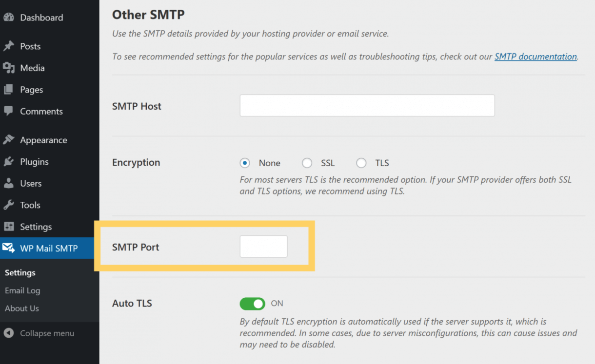Open the Dashboard icon in sidebar
Image resolution: width=595 pixels, height=364 pixels.
(10, 17)
